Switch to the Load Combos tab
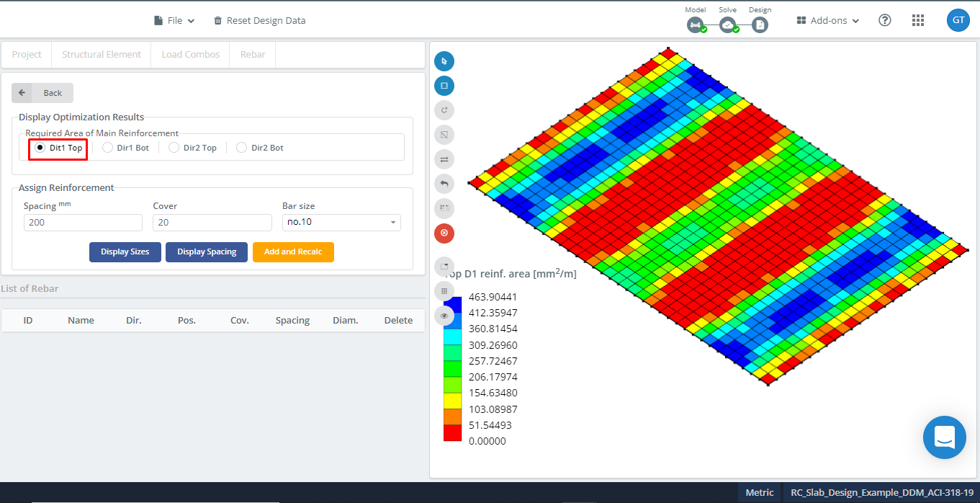This screenshot has height=503, width=980. pyautogui.click(x=189, y=54)
